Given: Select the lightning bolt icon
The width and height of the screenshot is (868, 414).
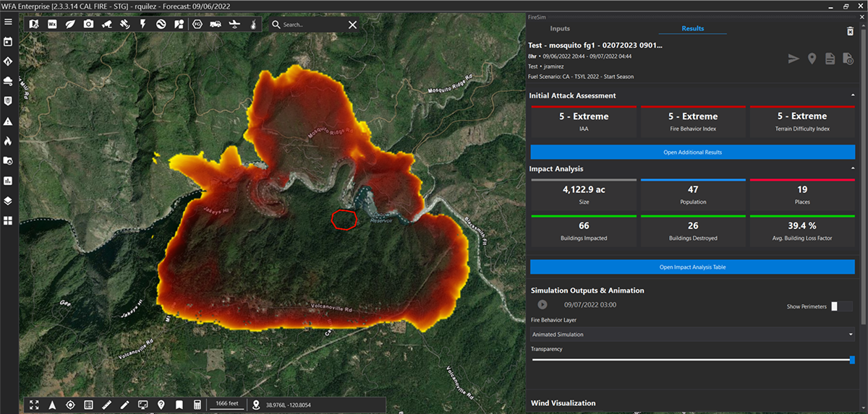Looking at the screenshot, I should [x=142, y=24].
